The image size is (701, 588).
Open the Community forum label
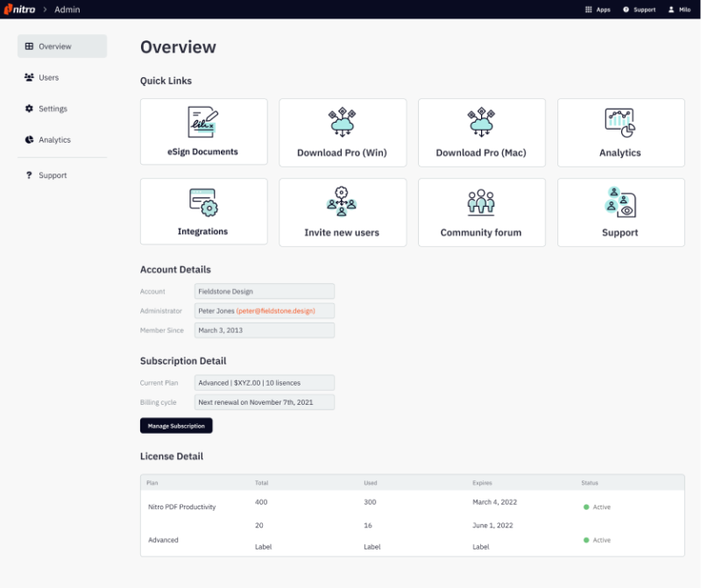pos(481,232)
